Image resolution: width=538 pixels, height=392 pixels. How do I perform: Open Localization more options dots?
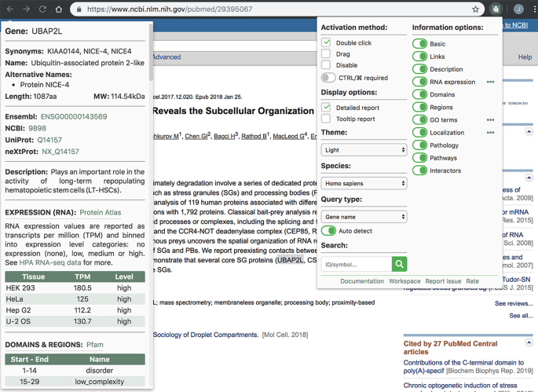[x=490, y=133]
